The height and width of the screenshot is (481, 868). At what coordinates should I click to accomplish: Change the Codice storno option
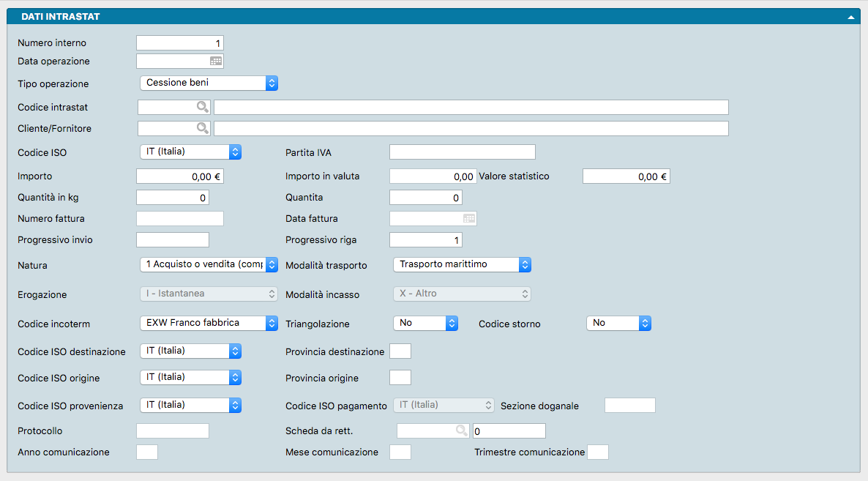(618, 323)
